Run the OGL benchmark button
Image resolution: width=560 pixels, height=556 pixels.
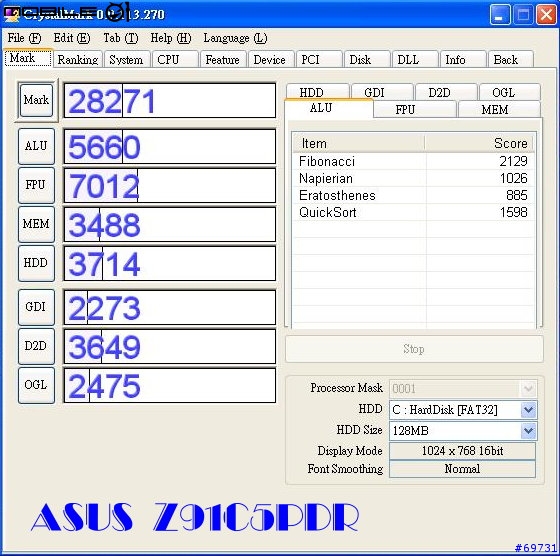(x=36, y=385)
